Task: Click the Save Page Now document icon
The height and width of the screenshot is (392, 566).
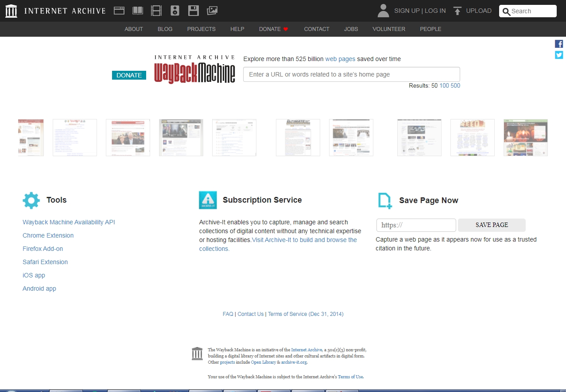Action: [385, 200]
